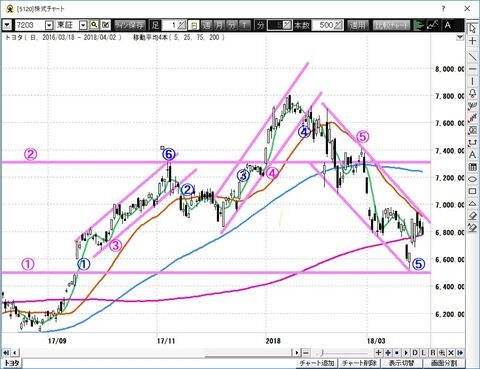The width and height of the screenshot is (480, 369).
Task: Jump to the latest data with fast-forward icon
Action: [460, 353]
